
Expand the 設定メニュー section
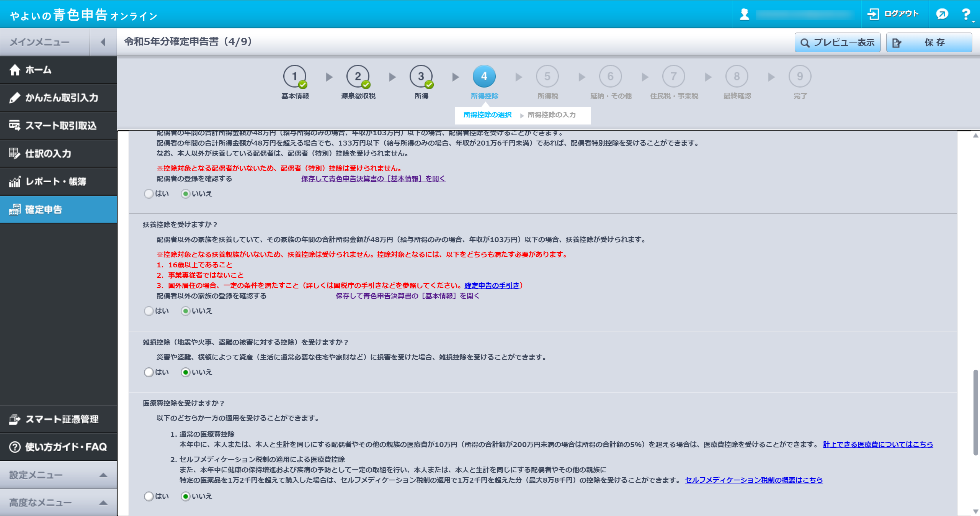(103, 475)
